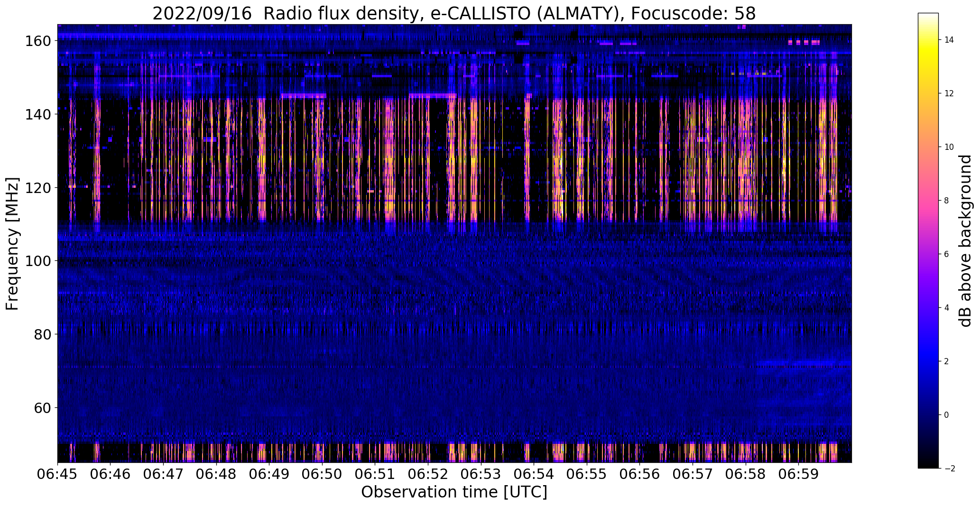Click the 06:57 time tick label
Screen dimensions: 980x506
(693, 474)
